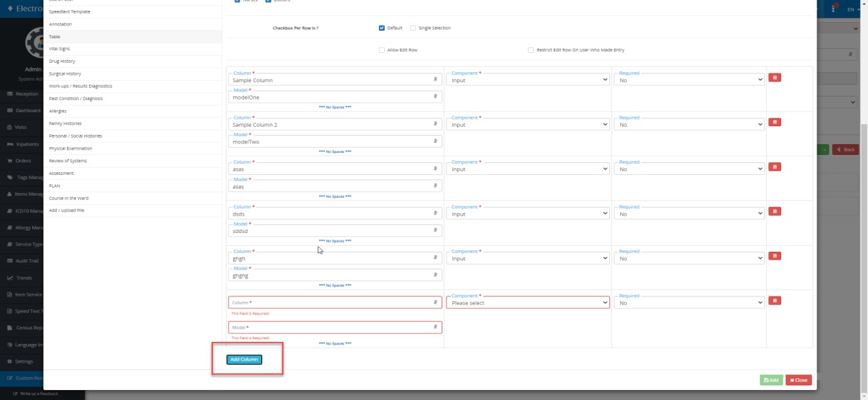Click the Add Column button

click(244, 359)
